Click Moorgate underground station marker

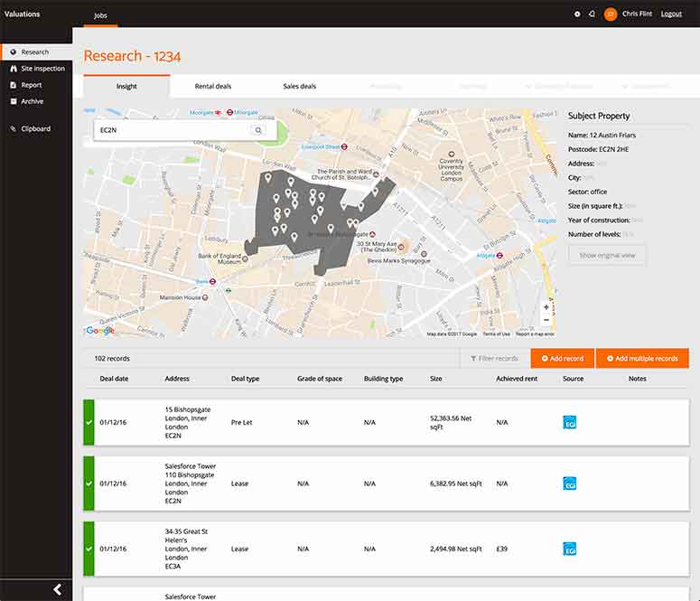[x=229, y=113]
